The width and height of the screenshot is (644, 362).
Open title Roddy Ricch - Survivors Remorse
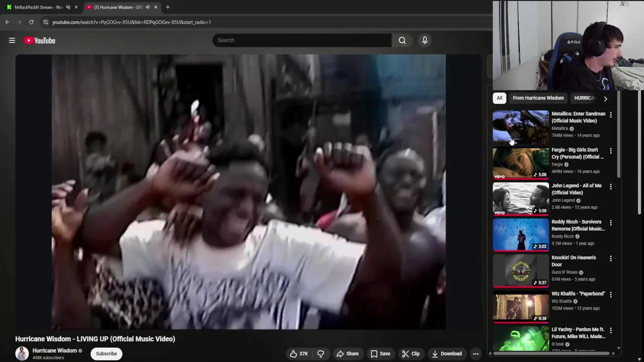point(578,225)
